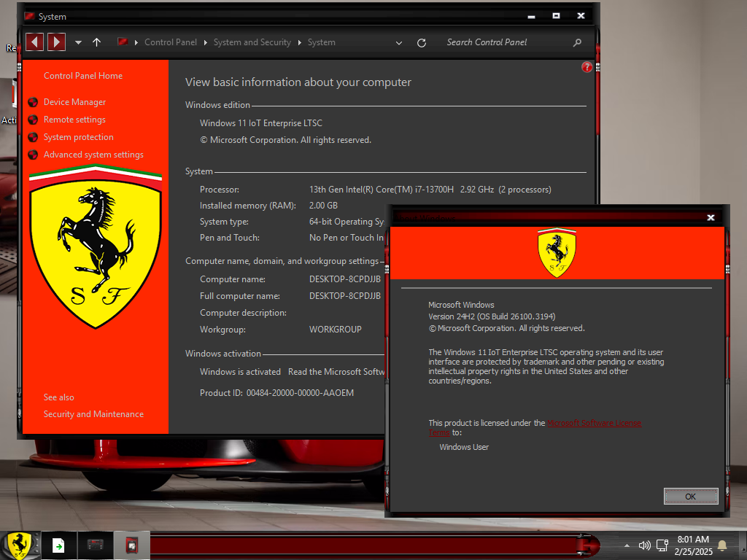Image resolution: width=747 pixels, height=560 pixels.
Task: Click the shield icon beside Device Manager
Action: (x=33, y=102)
